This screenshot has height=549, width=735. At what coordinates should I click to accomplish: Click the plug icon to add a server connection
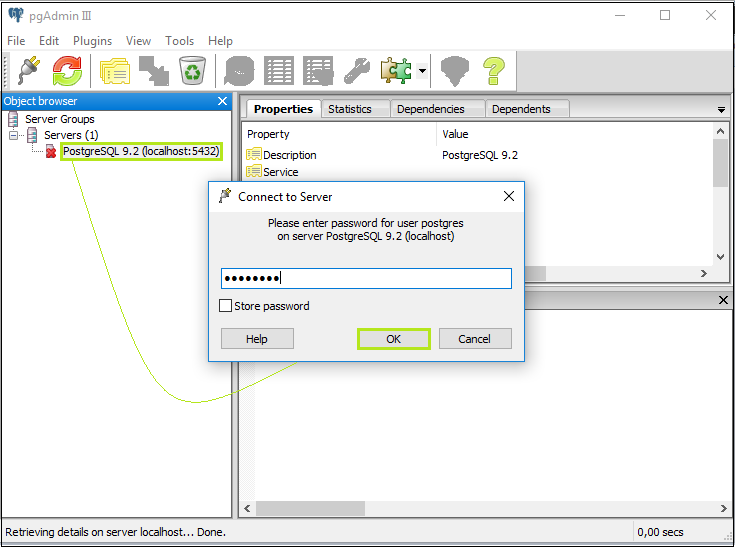[29, 71]
